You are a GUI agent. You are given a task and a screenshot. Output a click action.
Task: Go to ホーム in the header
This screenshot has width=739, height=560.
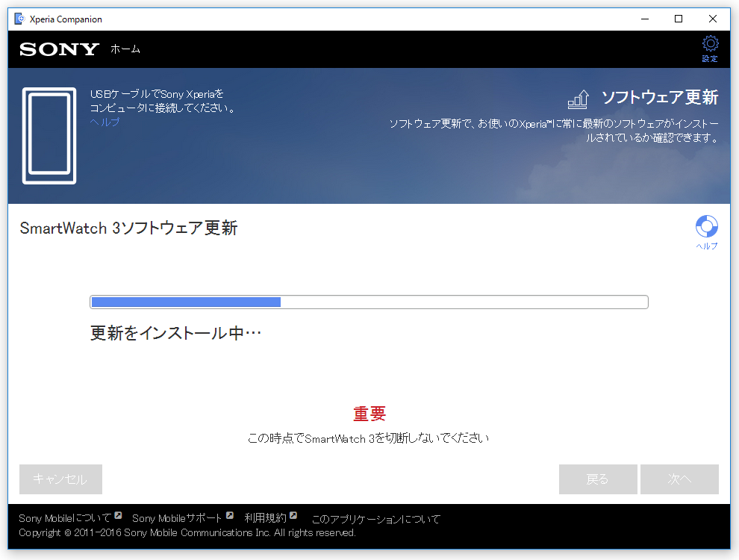pyautogui.click(x=125, y=49)
